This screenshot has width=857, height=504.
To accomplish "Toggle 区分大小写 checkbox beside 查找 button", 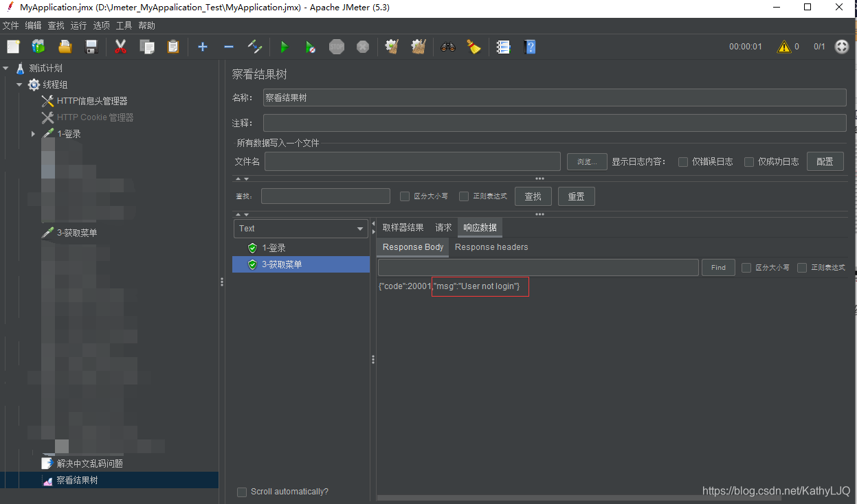I will point(405,196).
